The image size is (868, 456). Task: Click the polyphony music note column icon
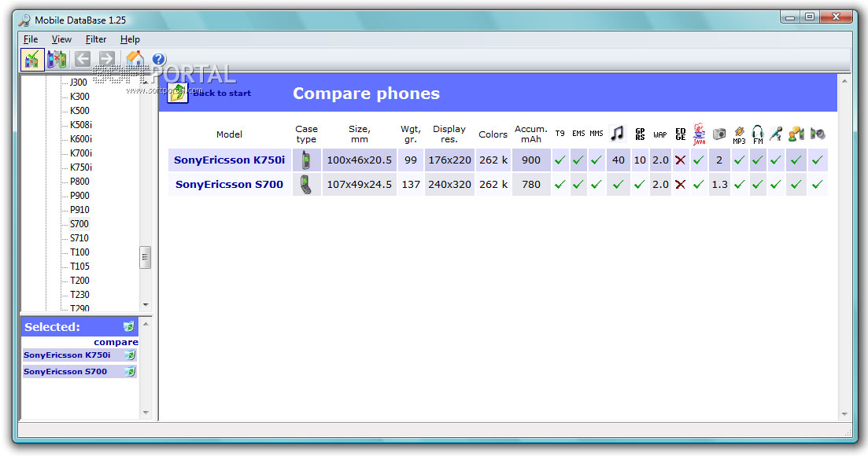[617, 134]
